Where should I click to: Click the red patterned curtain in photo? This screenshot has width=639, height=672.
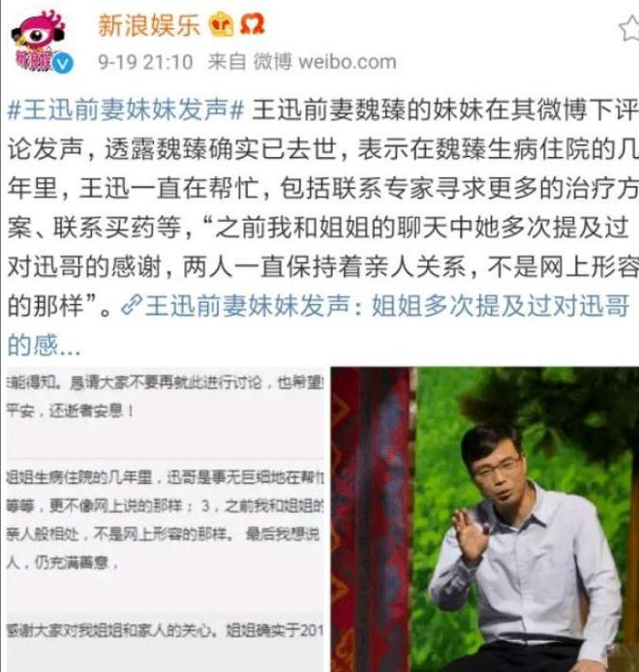click(372, 519)
